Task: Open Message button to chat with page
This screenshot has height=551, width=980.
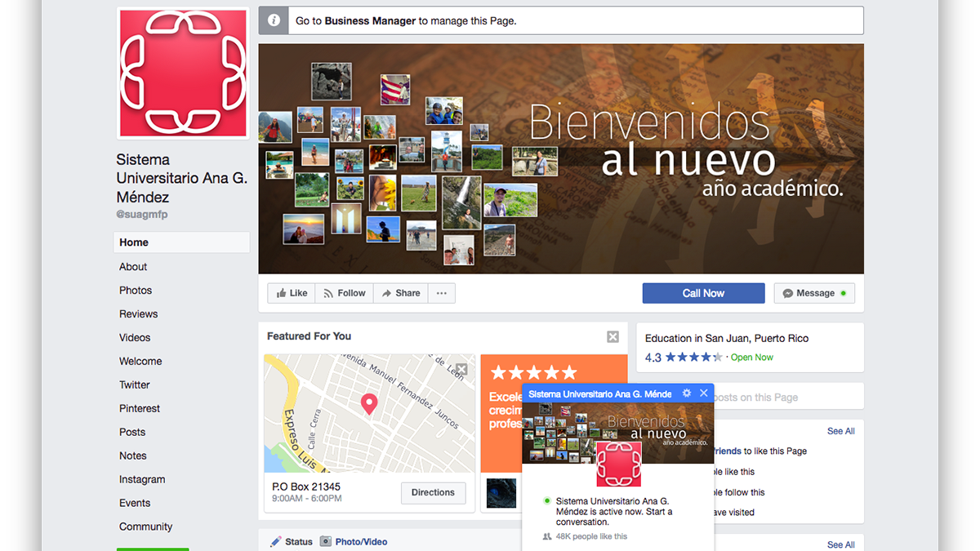Action: tap(814, 293)
